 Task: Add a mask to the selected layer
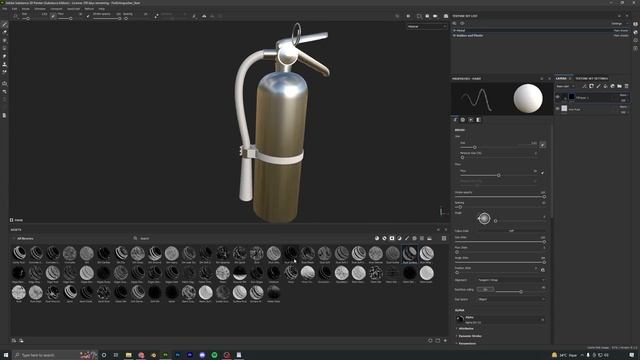(x=591, y=86)
